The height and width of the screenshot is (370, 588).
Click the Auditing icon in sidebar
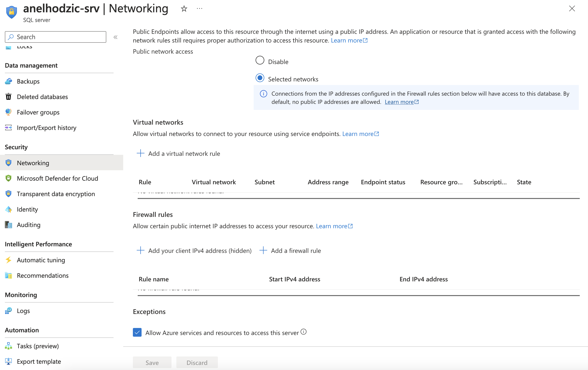[x=8, y=225]
